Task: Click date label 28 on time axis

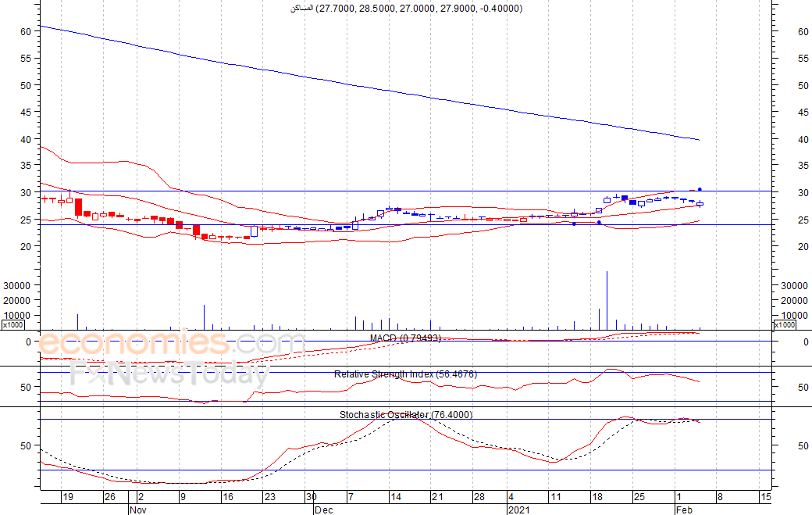Action: (x=479, y=497)
